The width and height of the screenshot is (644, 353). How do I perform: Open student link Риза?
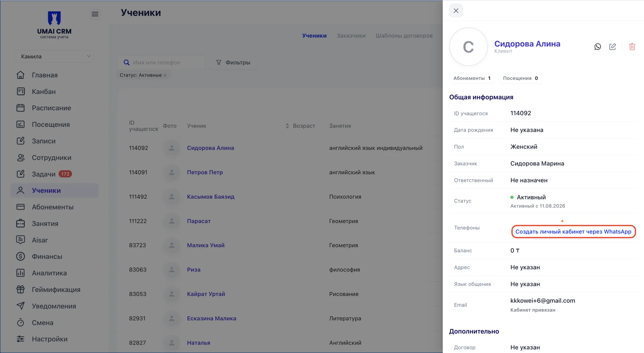194,270
